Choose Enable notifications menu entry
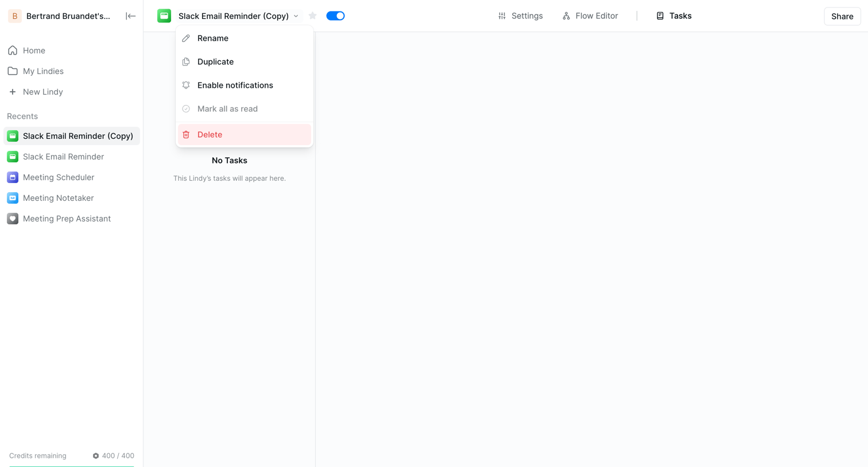The height and width of the screenshot is (467, 868). pos(245,85)
